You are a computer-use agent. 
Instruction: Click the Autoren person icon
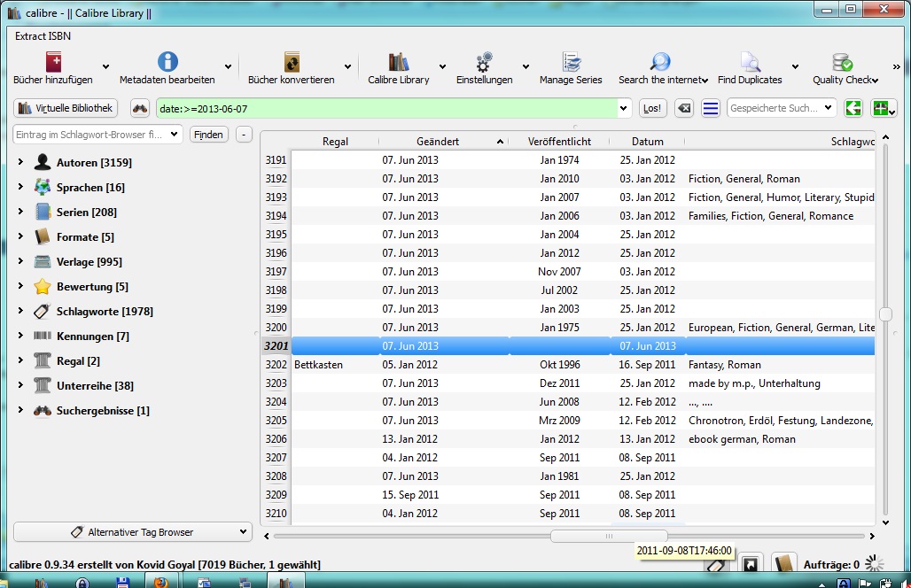(43, 162)
